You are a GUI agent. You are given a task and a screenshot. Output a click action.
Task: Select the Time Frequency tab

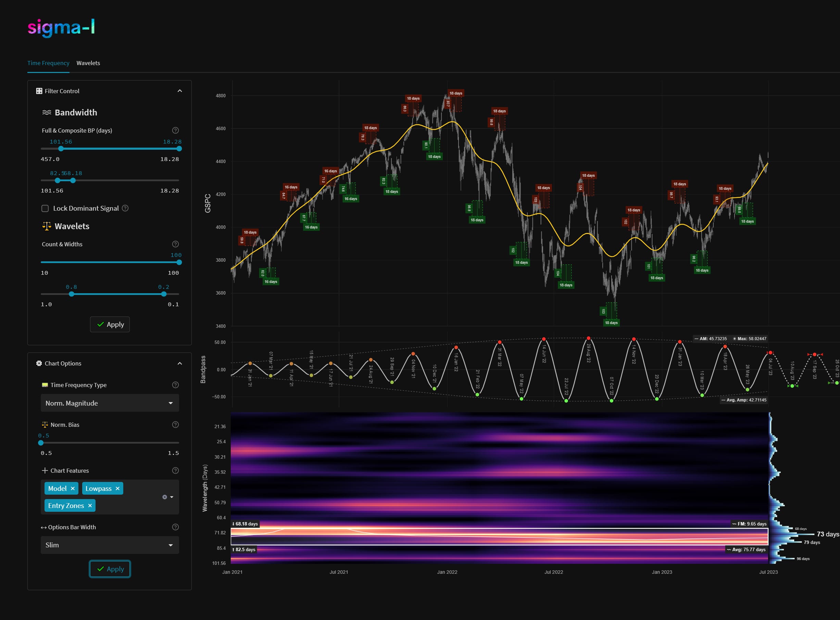pos(48,63)
